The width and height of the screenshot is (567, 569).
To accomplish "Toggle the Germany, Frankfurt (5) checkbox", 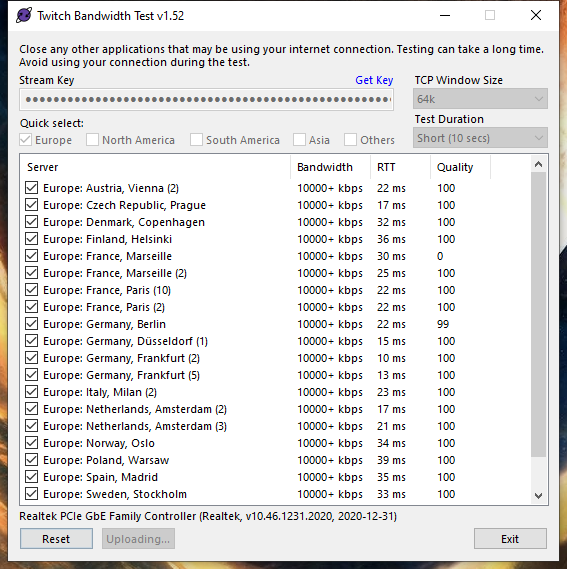I will tap(32, 375).
